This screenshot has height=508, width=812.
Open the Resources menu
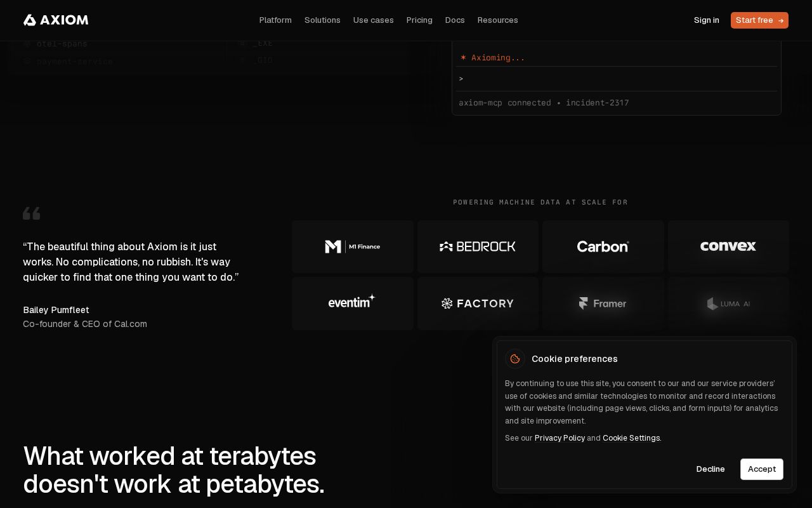point(497,20)
